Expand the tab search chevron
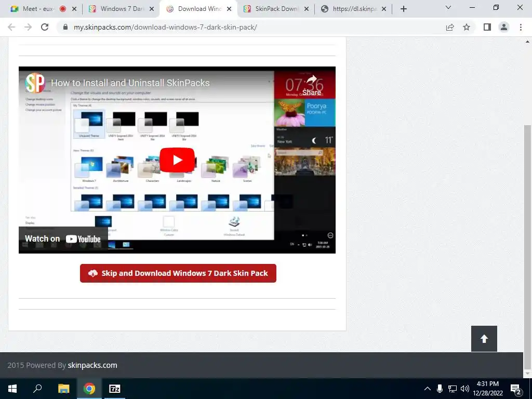This screenshot has height=399, width=532. [x=448, y=7]
